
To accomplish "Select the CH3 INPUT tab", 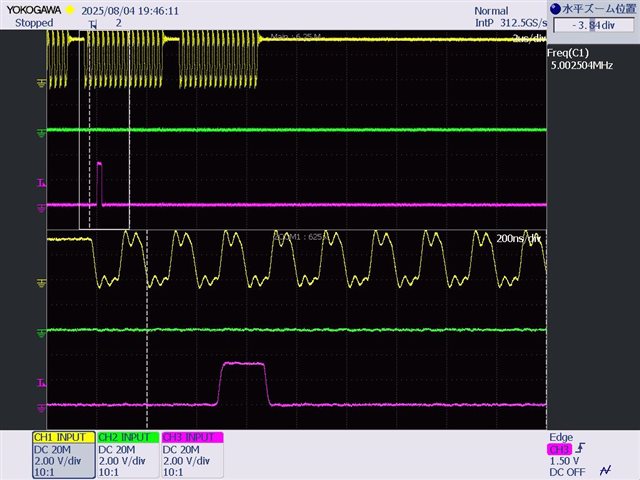I will pos(192,437).
